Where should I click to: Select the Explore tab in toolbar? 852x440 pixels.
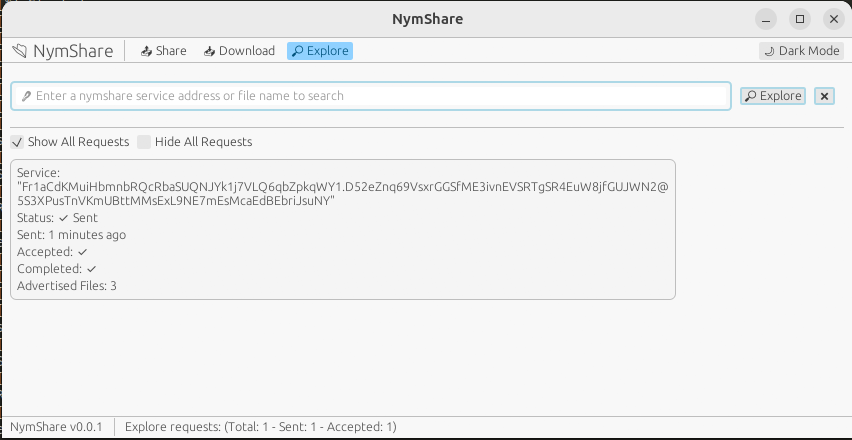[x=320, y=51]
